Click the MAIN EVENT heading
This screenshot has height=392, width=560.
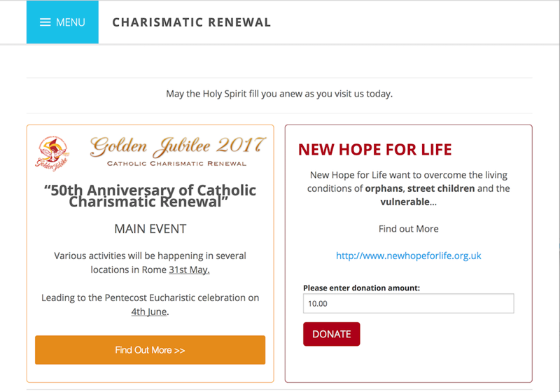coord(150,229)
